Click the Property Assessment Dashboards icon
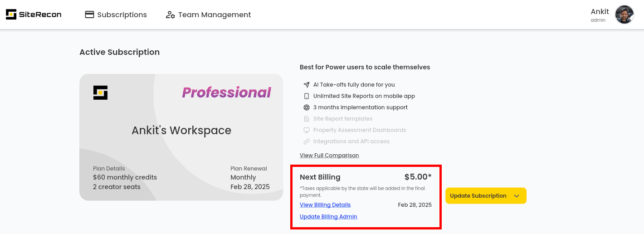Viewport: 644px width, 234px height. click(307, 130)
